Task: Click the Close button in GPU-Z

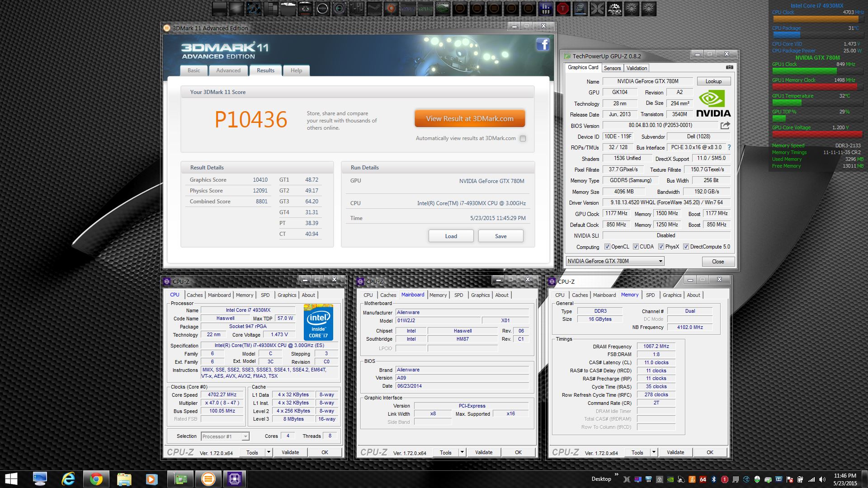Action: (x=718, y=262)
